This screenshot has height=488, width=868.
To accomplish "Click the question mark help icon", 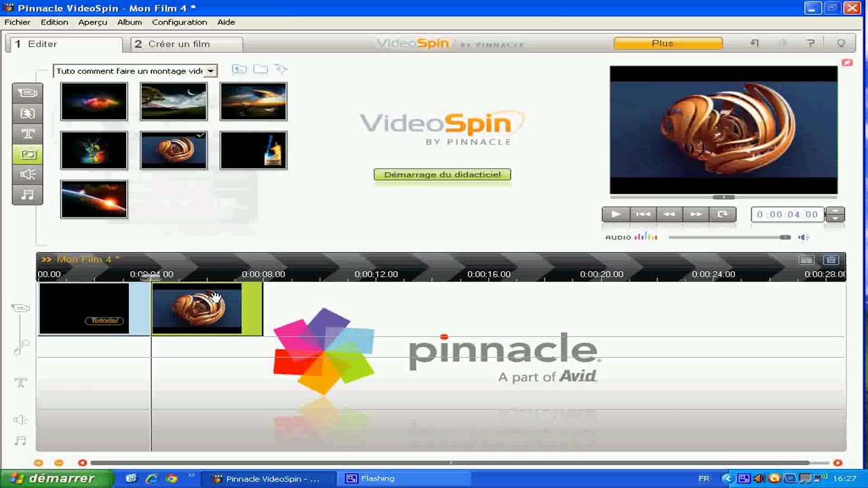I will (x=810, y=43).
